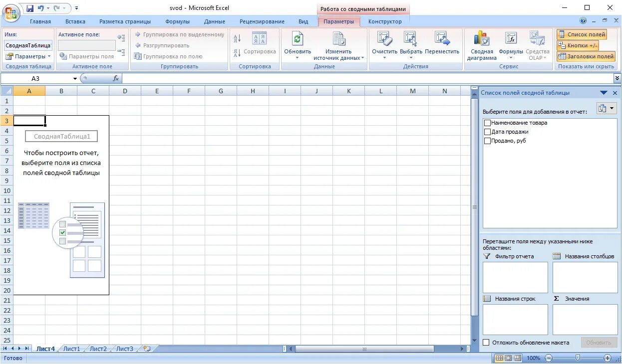Open the Данные ribbon tab

pyautogui.click(x=215, y=21)
